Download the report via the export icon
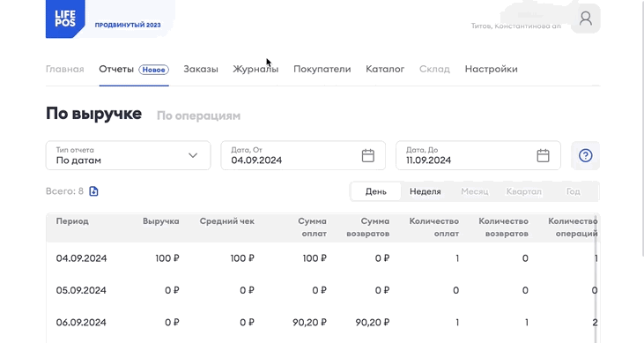Image resolution: width=644 pixels, height=343 pixels. coord(93,191)
